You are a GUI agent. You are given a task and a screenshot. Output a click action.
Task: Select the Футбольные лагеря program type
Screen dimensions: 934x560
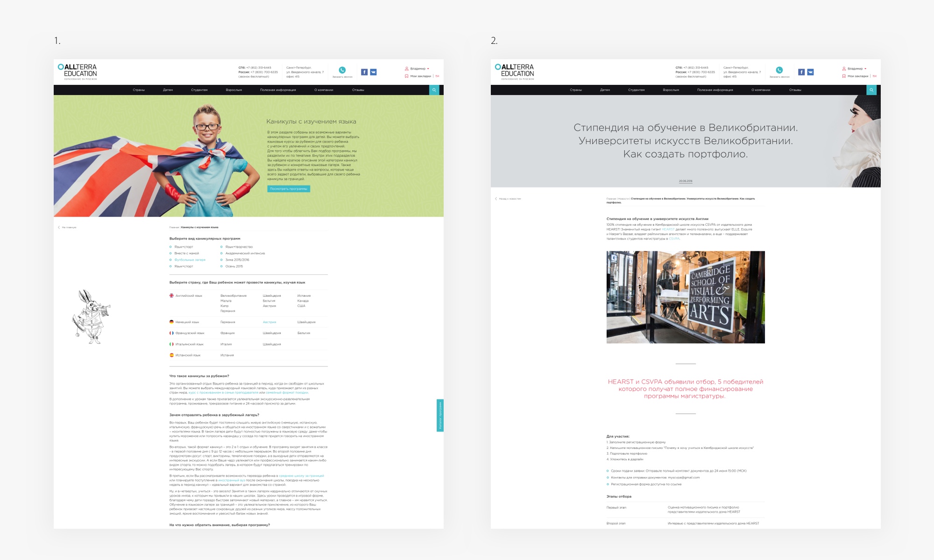190,260
